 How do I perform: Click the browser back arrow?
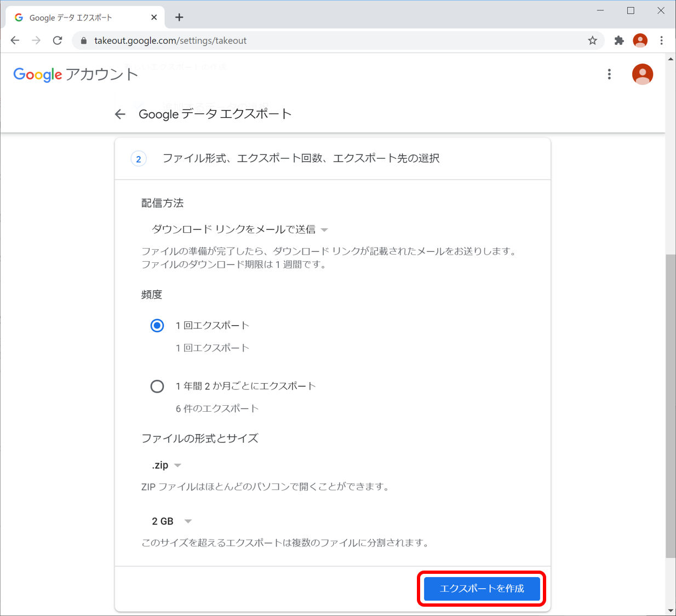click(15, 41)
